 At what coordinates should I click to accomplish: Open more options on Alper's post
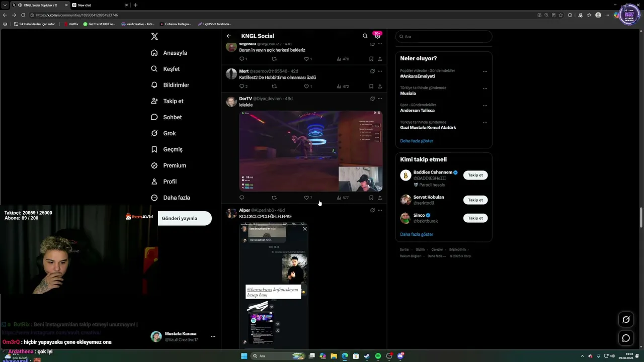click(x=380, y=210)
